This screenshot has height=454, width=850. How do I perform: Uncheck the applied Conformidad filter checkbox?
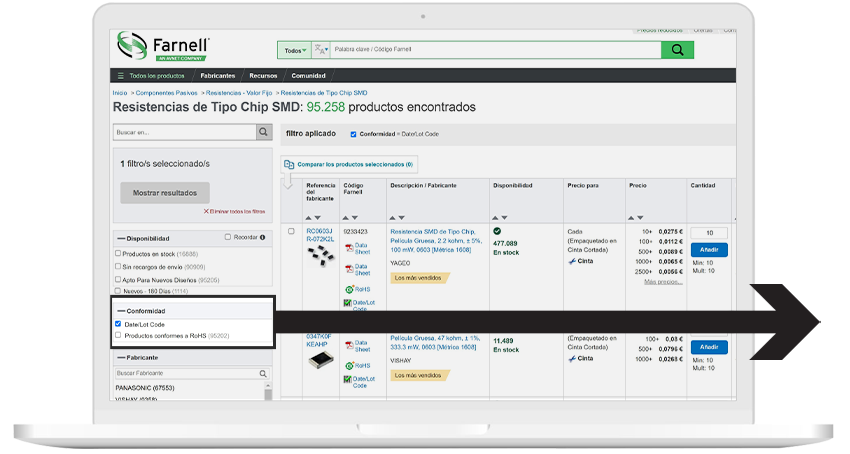(x=353, y=134)
